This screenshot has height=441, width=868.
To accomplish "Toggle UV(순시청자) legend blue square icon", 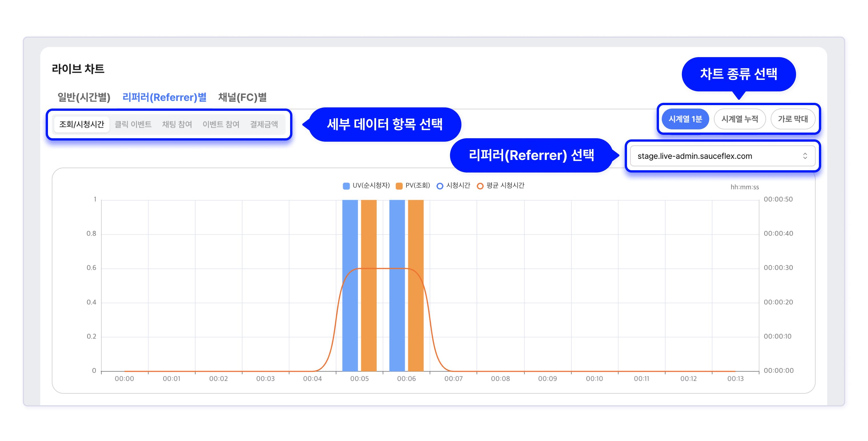I will pyautogui.click(x=346, y=186).
